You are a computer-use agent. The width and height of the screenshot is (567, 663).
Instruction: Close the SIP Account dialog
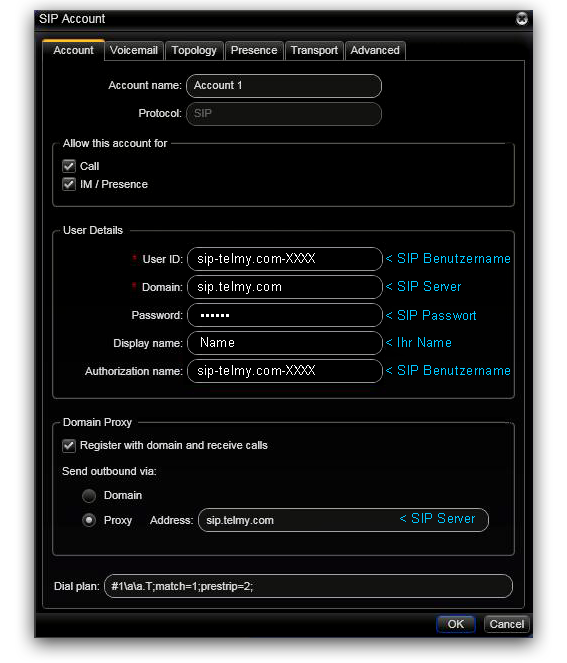pyautogui.click(x=522, y=19)
